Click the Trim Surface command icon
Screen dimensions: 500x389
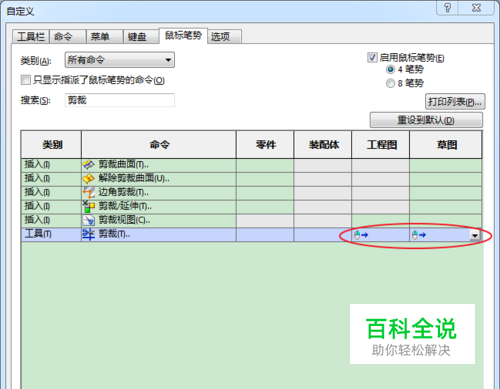(88, 165)
